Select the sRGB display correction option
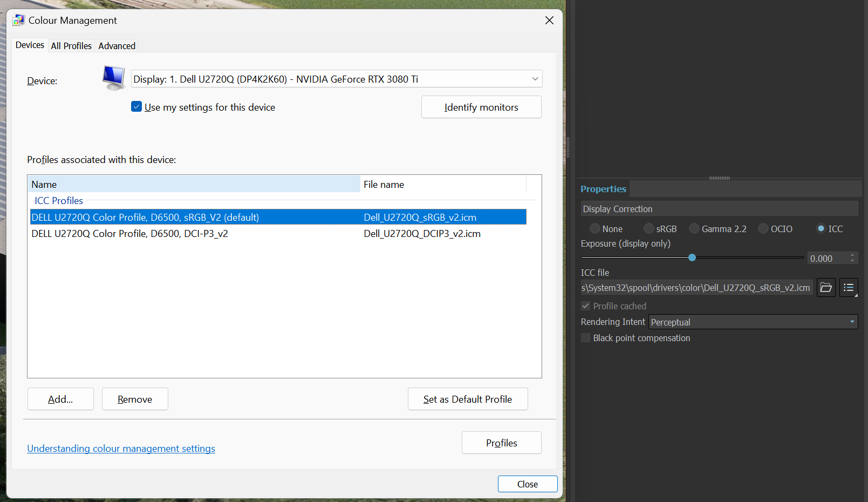Viewport: 868px width, 502px height. 649,229
